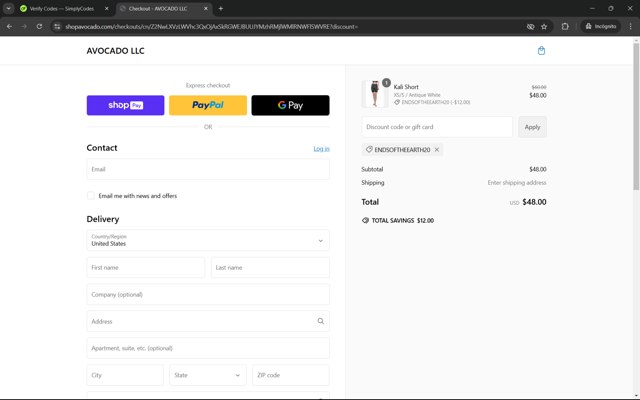Click the Kali Short product thumbnail
This screenshot has height=400, width=640.
point(375,94)
